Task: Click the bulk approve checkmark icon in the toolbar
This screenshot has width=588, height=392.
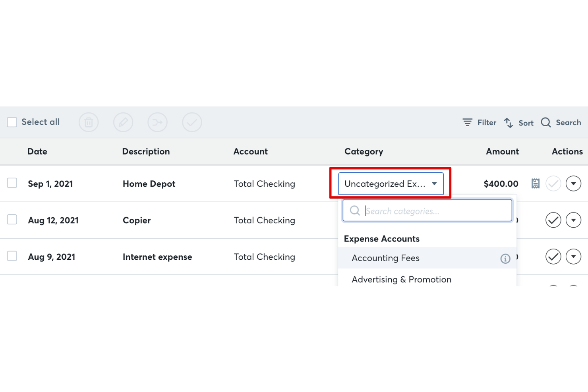Action: 192,122
